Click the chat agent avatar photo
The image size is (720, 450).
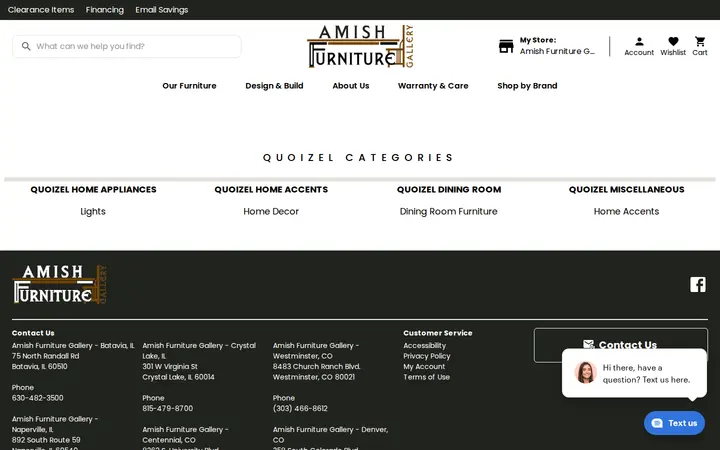click(585, 372)
